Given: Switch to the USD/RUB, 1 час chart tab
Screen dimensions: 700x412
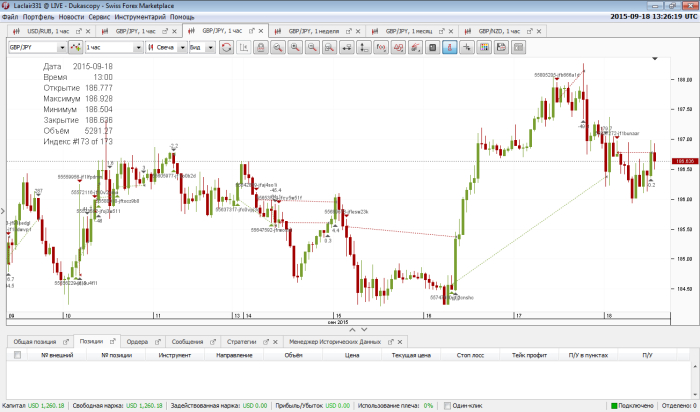Looking at the screenshot, I should pos(48,31).
